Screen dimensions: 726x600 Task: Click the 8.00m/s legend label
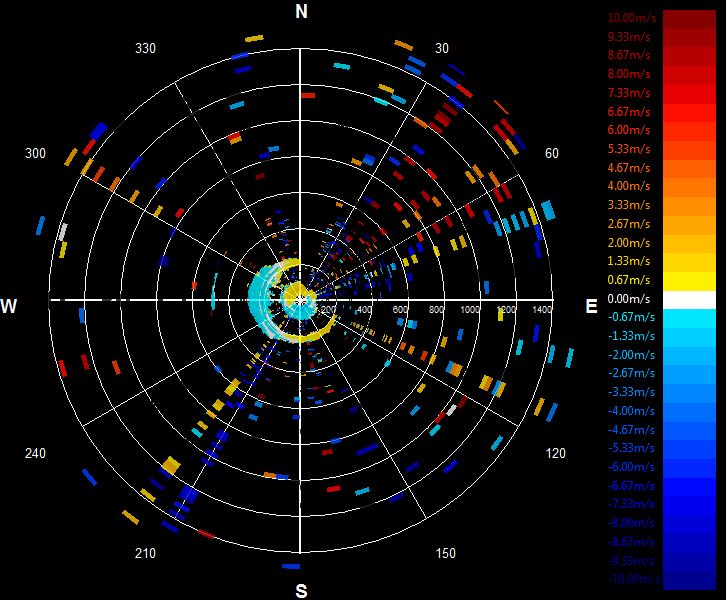click(x=629, y=74)
